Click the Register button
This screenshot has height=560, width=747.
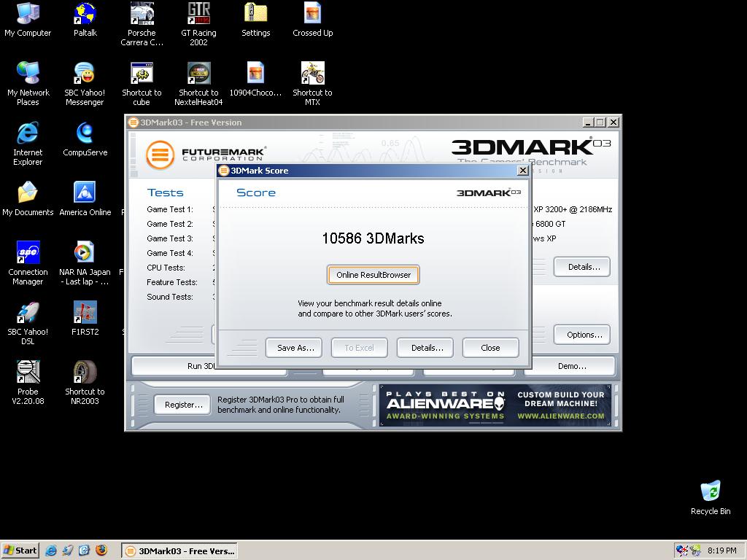coord(182,405)
